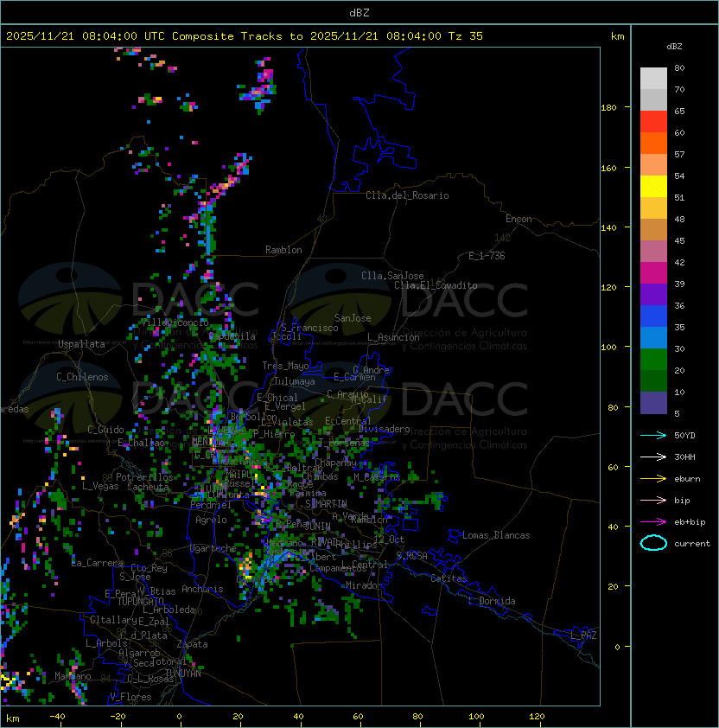Click the Potrerillos place label
The width and height of the screenshot is (719, 728).
[144, 477]
